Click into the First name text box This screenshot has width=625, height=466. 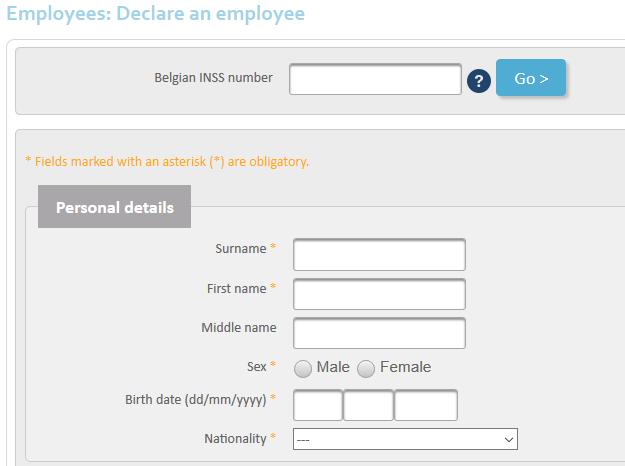[379, 294]
